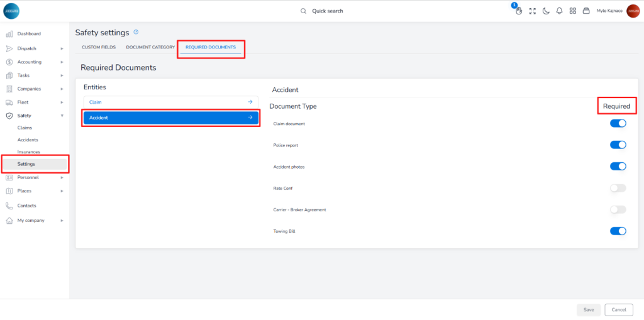Click the raised hand notification icon
This screenshot has height=320, width=644.
click(x=519, y=11)
